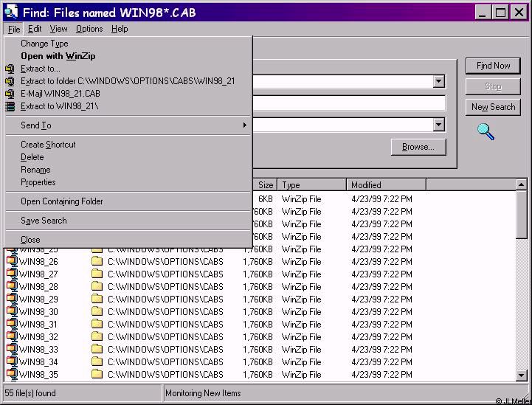Click the folder icon in the WIN98_32 row
The image size is (532, 405).
point(97,336)
